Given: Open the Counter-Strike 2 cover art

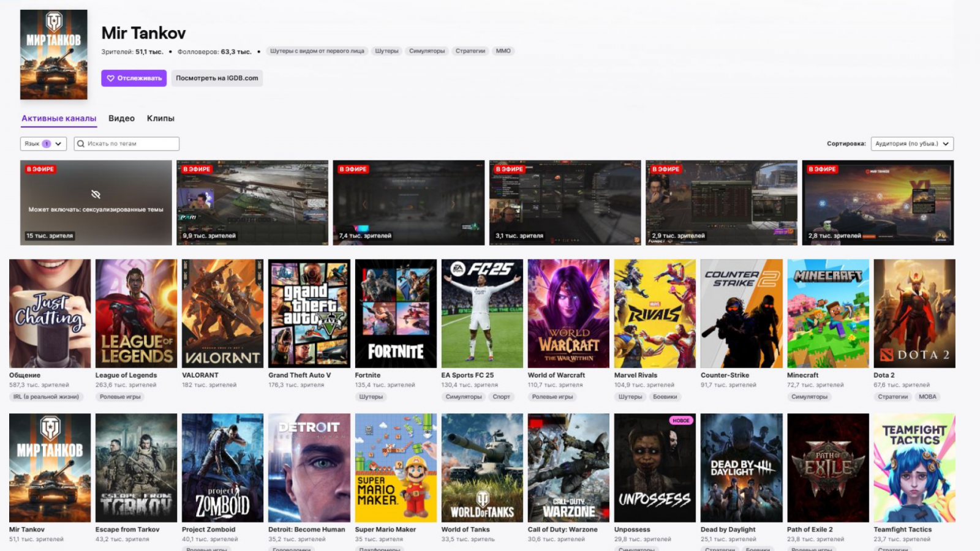Looking at the screenshot, I should click(742, 313).
